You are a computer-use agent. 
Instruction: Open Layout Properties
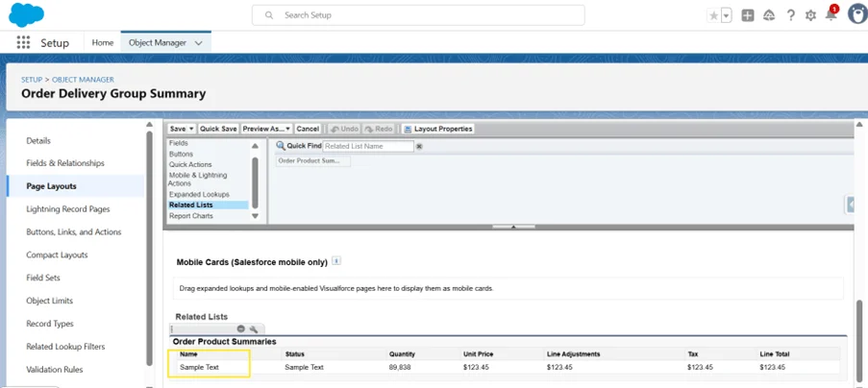coord(438,129)
